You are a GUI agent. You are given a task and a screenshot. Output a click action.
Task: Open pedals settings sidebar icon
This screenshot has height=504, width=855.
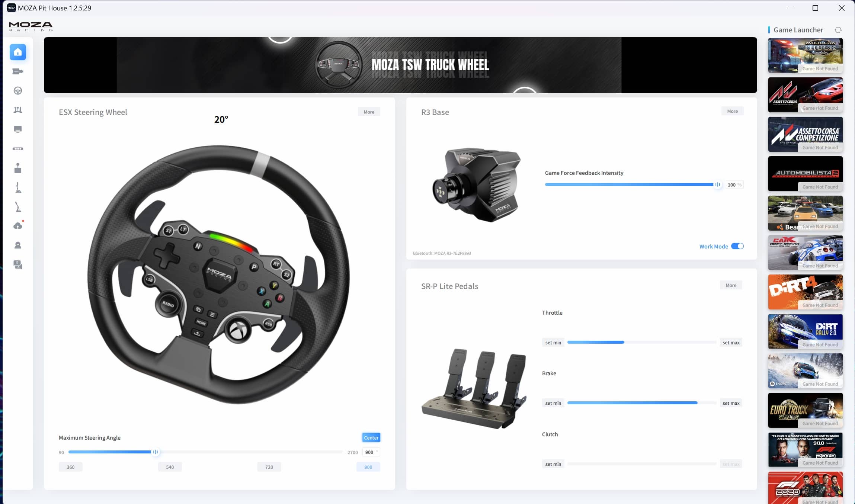point(18,110)
